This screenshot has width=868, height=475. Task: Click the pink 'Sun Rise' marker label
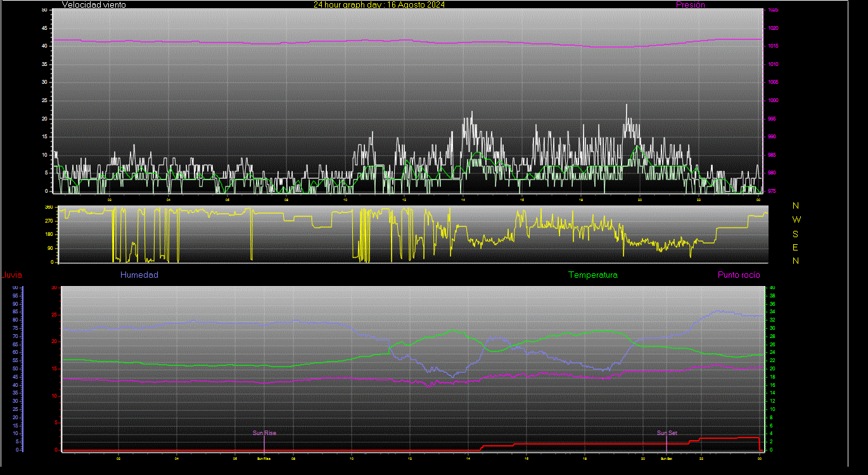[x=264, y=433]
